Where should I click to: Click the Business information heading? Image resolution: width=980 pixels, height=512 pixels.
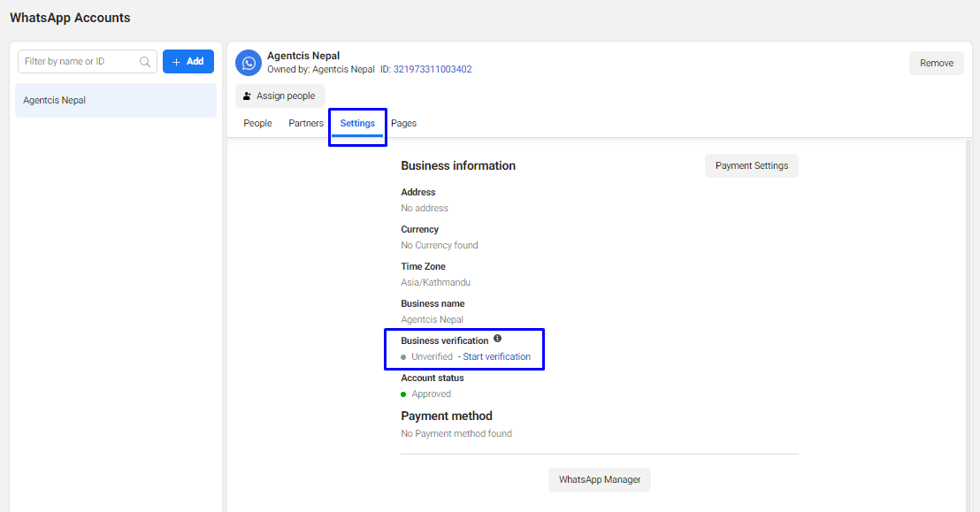(458, 165)
